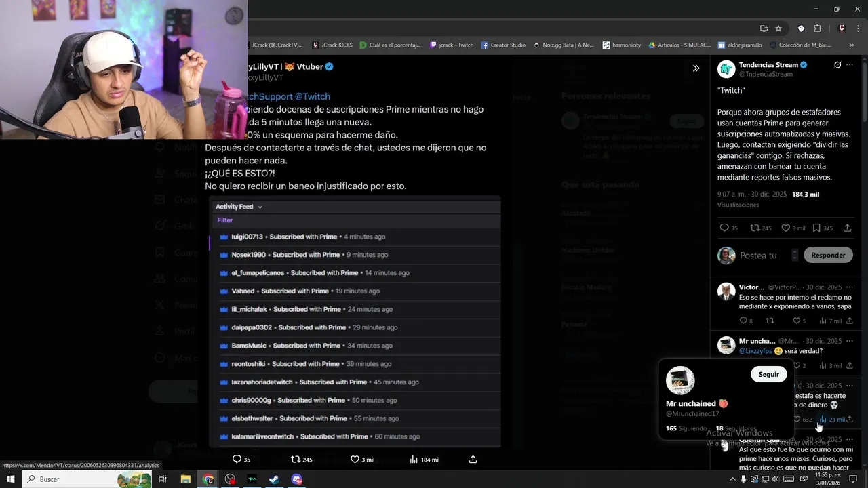The width and height of the screenshot is (868, 488).
Task: View analytics on Victor's comment, 7 mil
Action: [830, 321]
